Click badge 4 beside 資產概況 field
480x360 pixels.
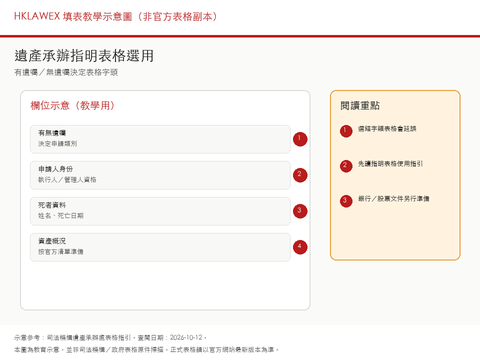pos(300,247)
